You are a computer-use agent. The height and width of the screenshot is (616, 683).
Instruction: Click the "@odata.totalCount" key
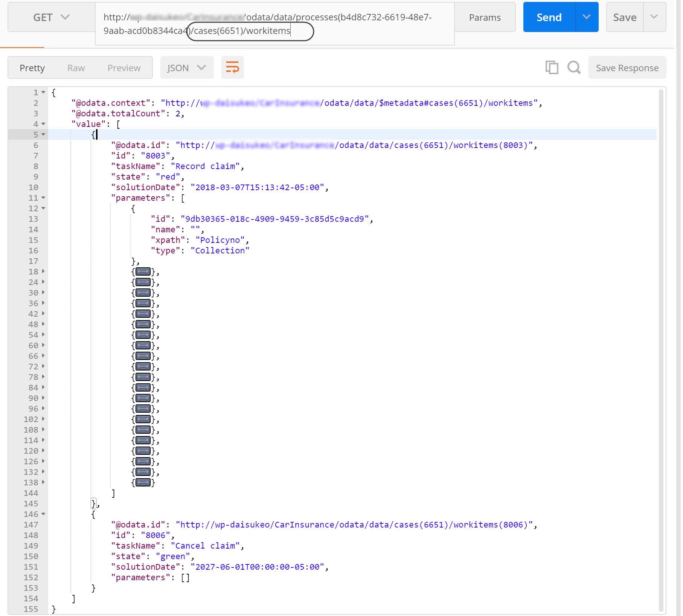coord(119,114)
